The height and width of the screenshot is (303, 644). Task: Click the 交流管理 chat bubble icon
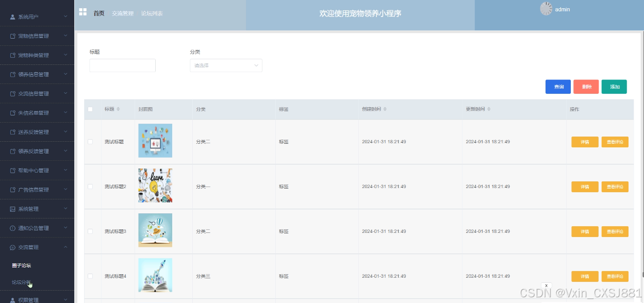click(13, 247)
